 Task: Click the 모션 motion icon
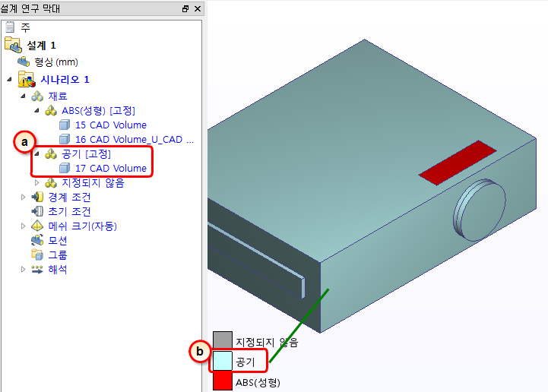click(37, 240)
